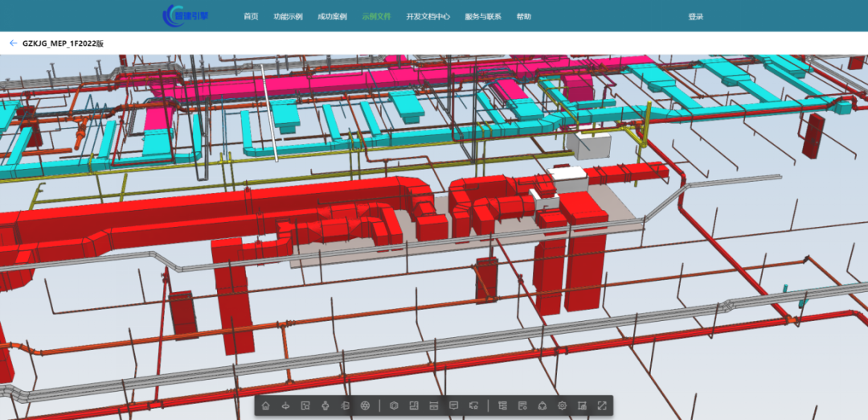Select the measure tool icon
The image size is (868, 420).
tap(434, 406)
